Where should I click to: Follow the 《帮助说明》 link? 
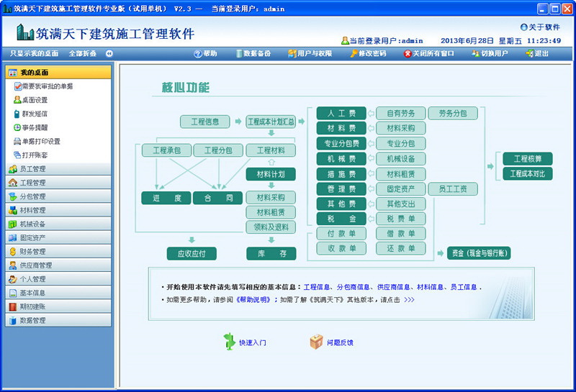pyautogui.click(x=253, y=299)
